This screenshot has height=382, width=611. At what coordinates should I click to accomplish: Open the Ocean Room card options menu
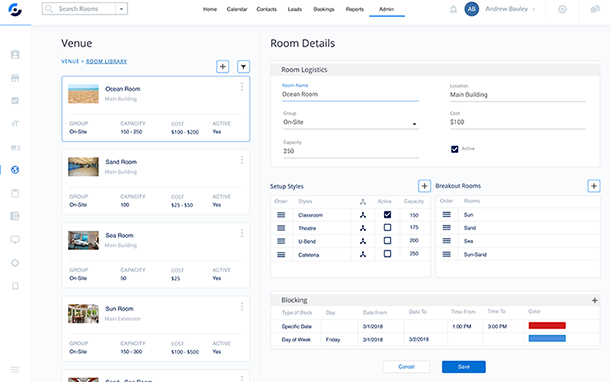click(x=242, y=87)
